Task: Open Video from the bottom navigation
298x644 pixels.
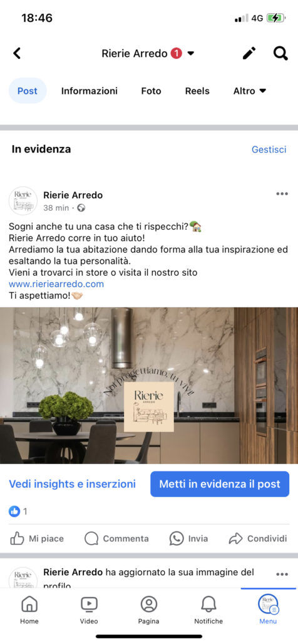Action: (x=89, y=610)
